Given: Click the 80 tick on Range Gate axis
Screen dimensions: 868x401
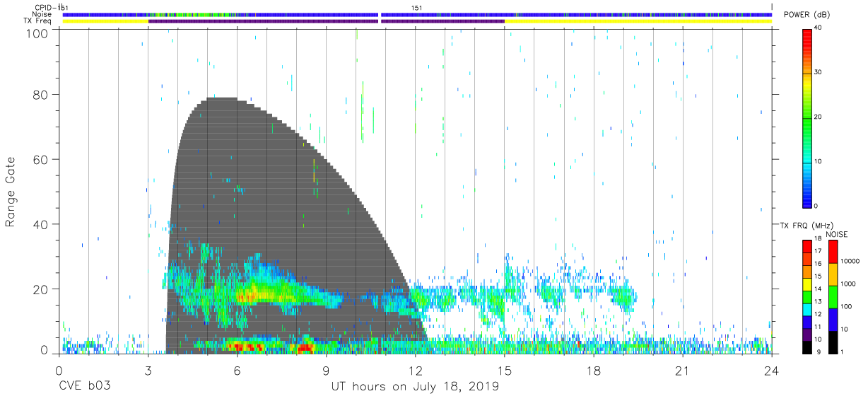Looking at the screenshot, I should point(40,94).
